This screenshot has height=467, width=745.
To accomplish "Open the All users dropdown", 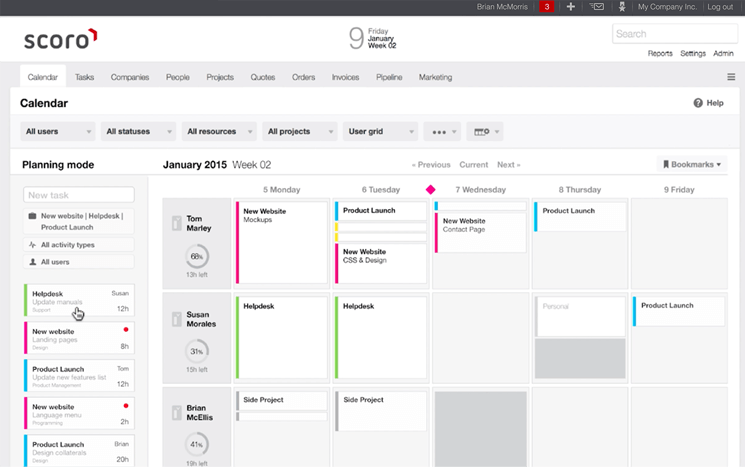I will click(57, 132).
